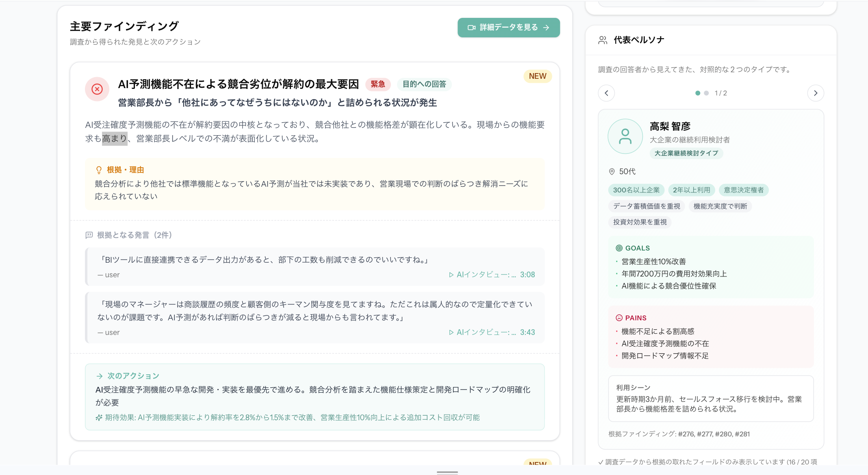This screenshot has height=475, width=868.
Task: Select the データ蓄積価値を重視 tag
Action: coord(647,206)
